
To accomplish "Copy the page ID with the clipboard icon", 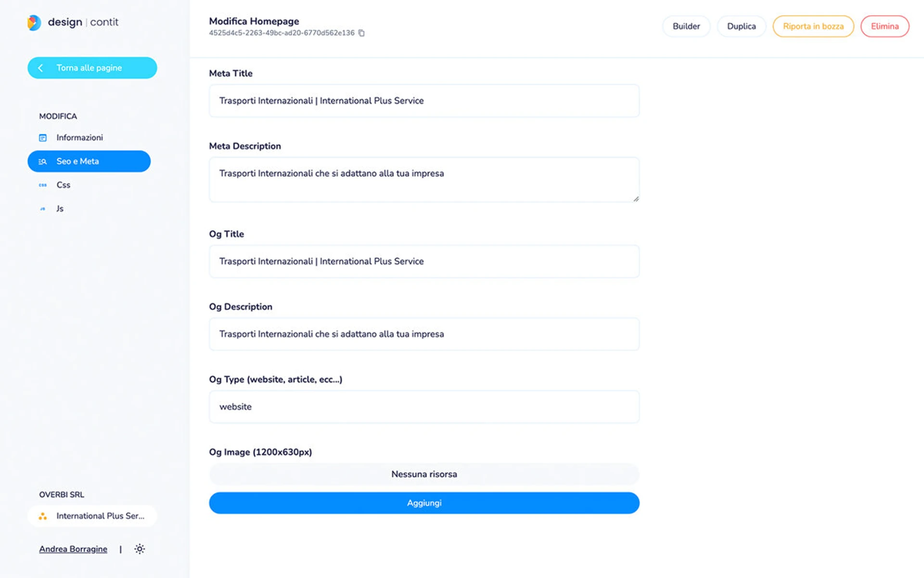I will pos(361,33).
